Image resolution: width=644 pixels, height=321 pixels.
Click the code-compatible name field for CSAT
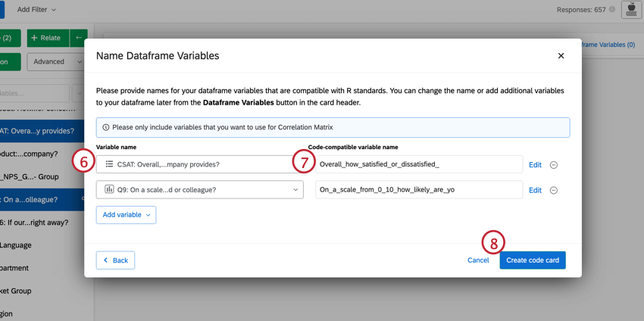pyautogui.click(x=418, y=164)
